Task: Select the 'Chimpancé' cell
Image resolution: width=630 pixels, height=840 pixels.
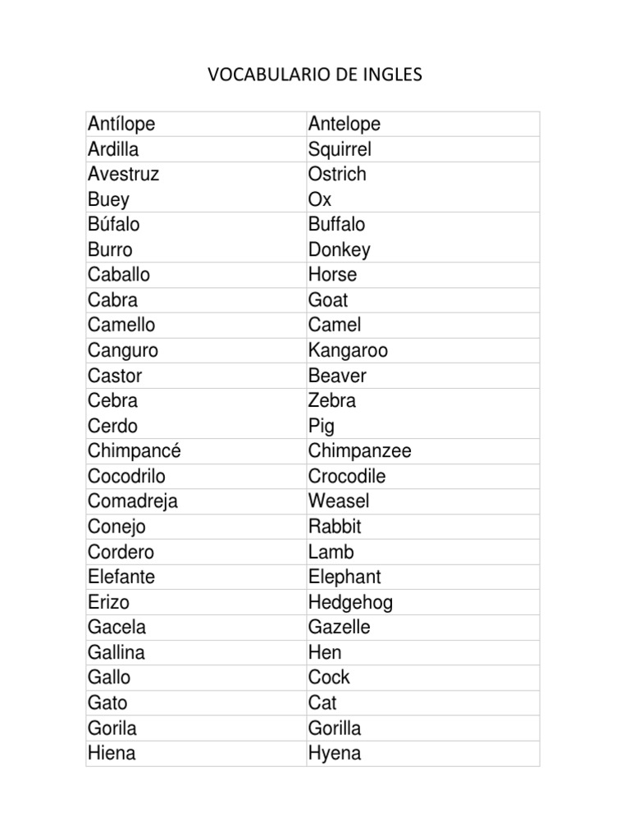Action: click(134, 451)
